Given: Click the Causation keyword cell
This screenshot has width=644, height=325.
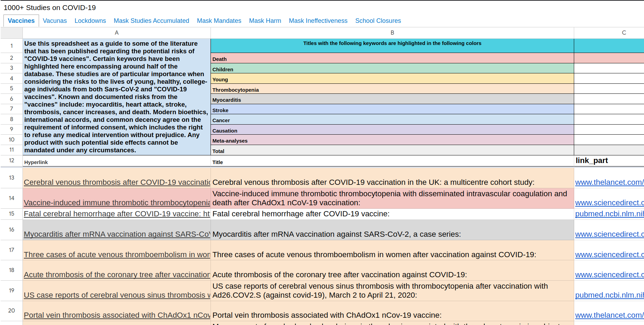Looking at the screenshot, I should tap(392, 129).
